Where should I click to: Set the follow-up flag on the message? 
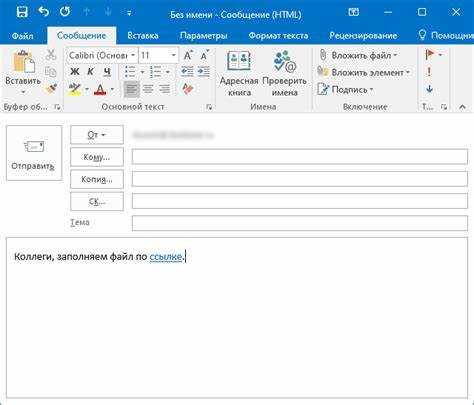point(430,54)
